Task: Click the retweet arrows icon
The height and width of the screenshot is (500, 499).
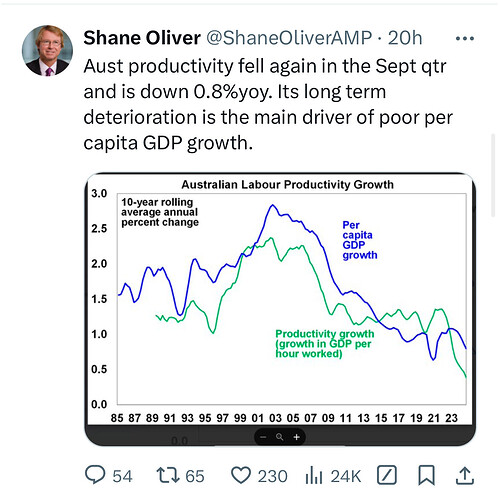Action: click(168, 475)
